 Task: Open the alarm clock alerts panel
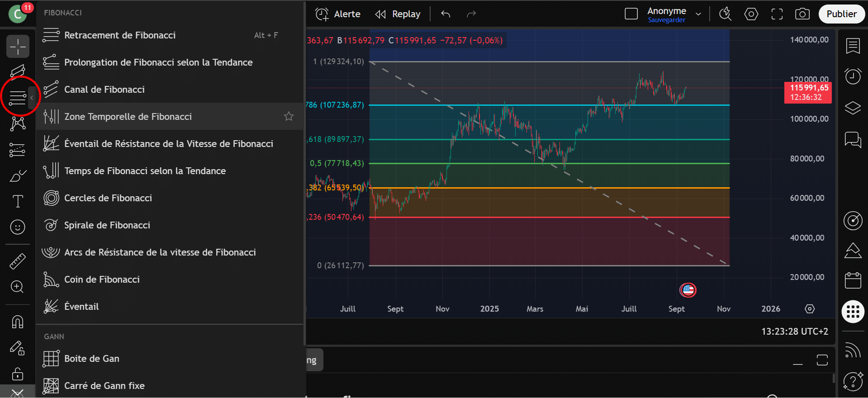(853, 76)
